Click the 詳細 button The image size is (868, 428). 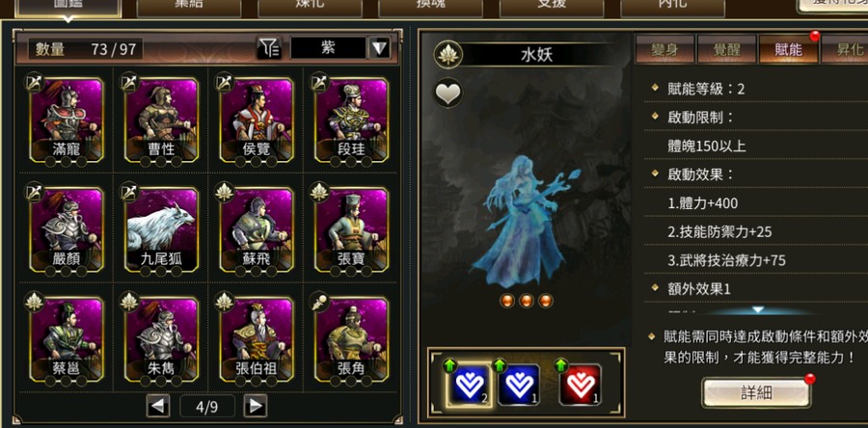[x=756, y=393]
